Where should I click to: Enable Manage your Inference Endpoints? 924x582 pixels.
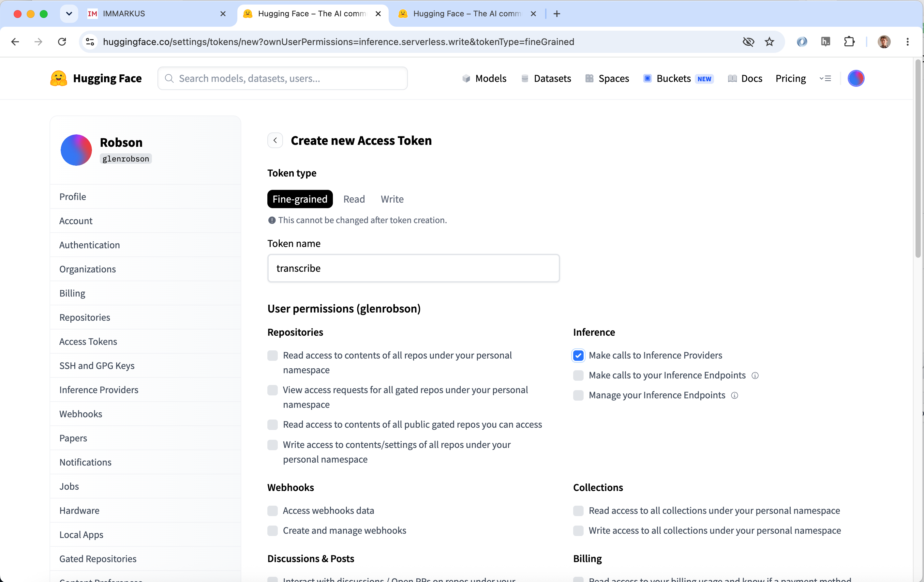[x=578, y=395]
